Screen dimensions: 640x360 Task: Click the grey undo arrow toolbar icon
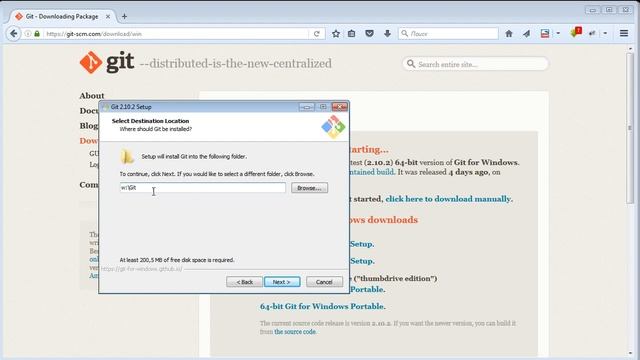pos(592,34)
